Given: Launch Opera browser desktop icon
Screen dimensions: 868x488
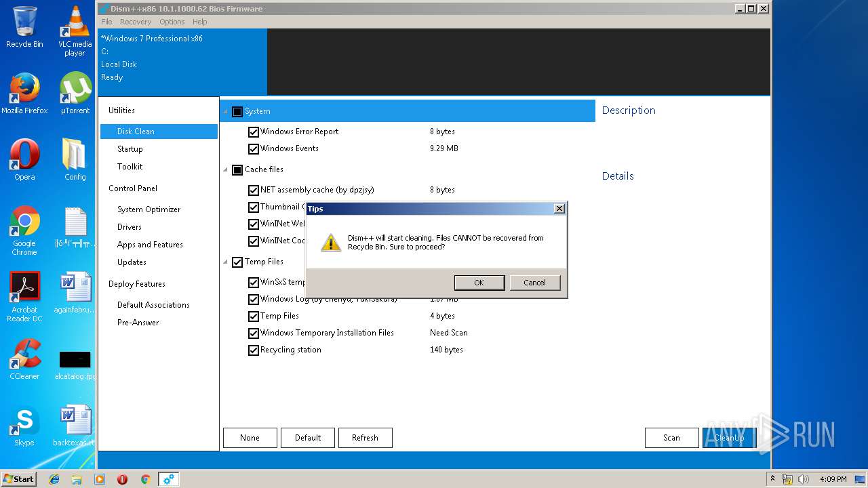Looking at the screenshot, I should [x=24, y=160].
